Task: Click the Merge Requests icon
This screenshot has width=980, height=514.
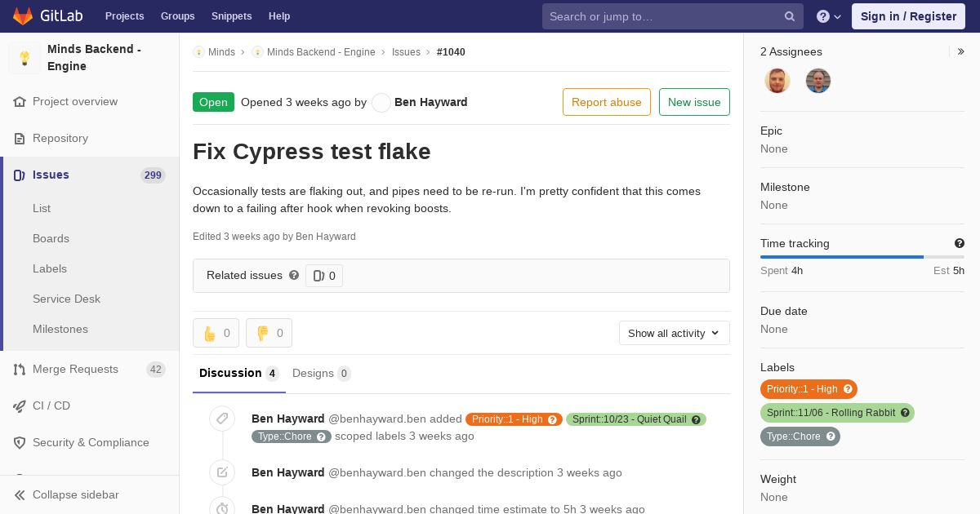Action: [20, 370]
